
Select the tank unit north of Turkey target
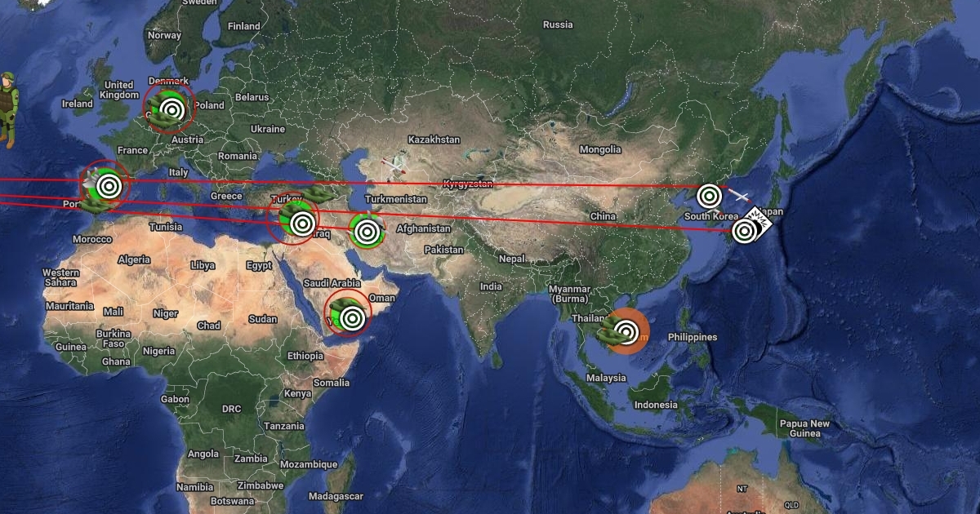click(318, 196)
